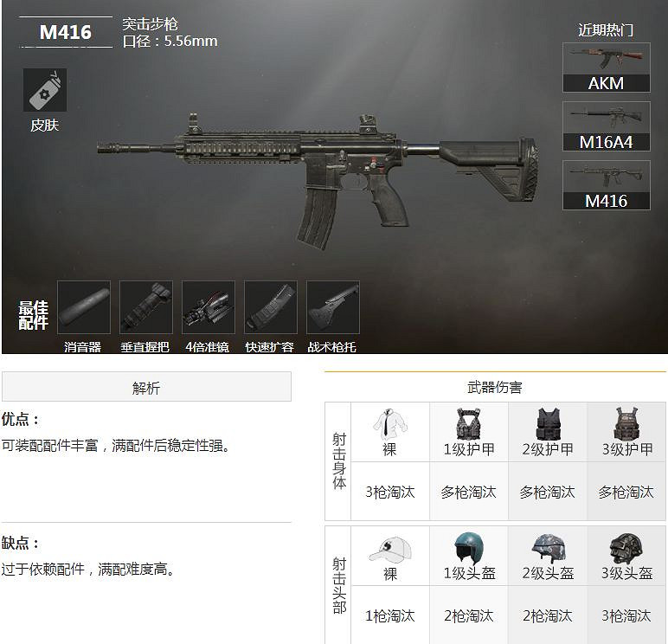This screenshot has width=668, height=644.
Task: Open the AKM weapon in 近期热门
Action: point(607,68)
